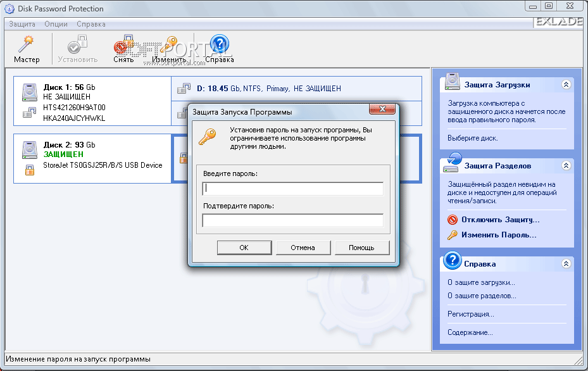Open Справка from the toolbar question icon
The width and height of the screenshot is (588, 371).
pos(220,44)
